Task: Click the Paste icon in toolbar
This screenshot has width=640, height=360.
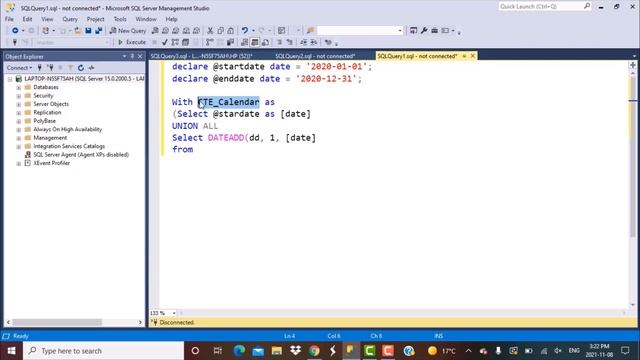Action: point(231,31)
